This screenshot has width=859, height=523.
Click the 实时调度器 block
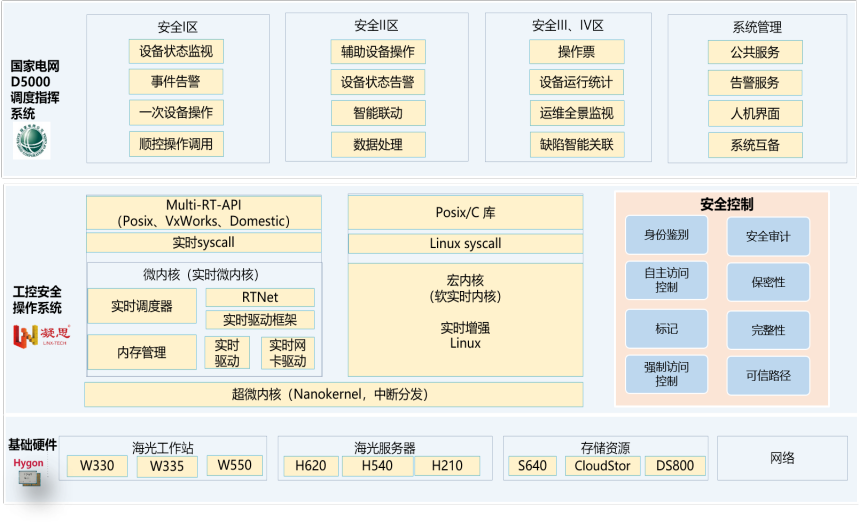tap(142, 306)
